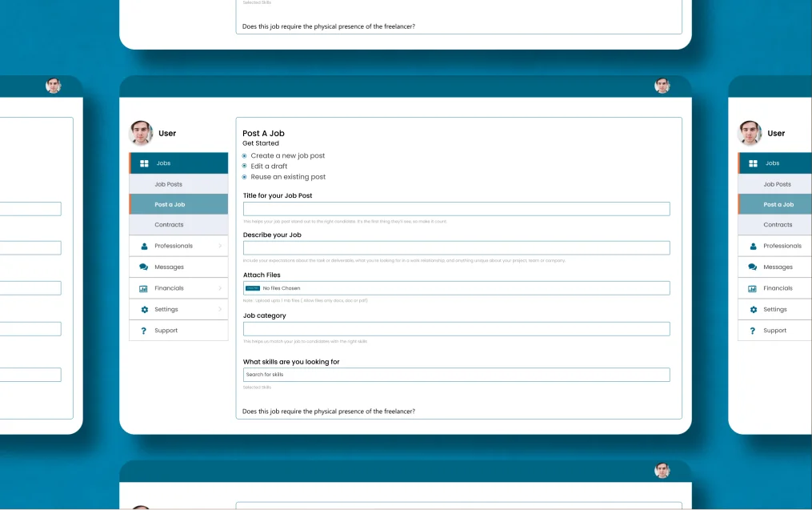
Task: Click physical presence question in center window
Action: [x=328, y=412]
